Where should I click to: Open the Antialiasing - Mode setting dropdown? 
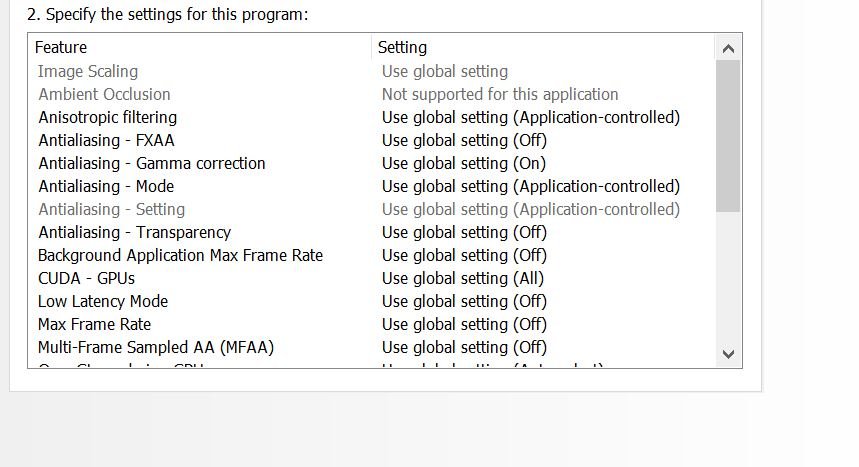point(530,186)
